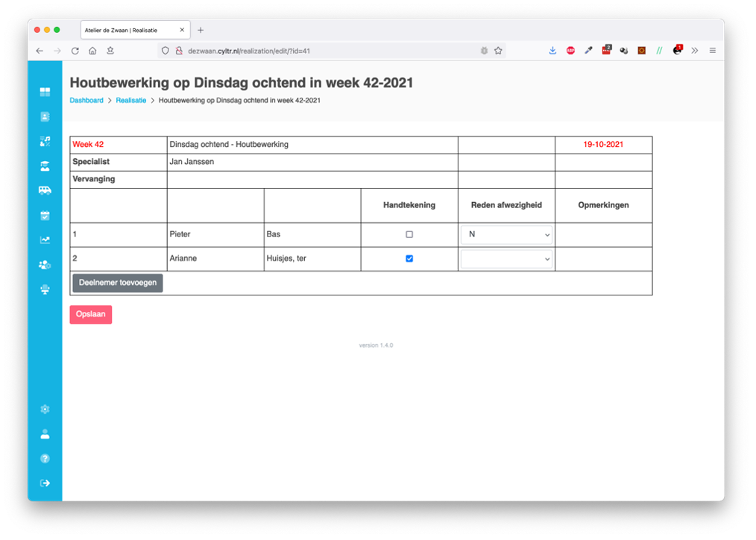Bookmark this page with the star icon
The width and height of the screenshot is (756, 540).
pyautogui.click(x=499, y=51)
